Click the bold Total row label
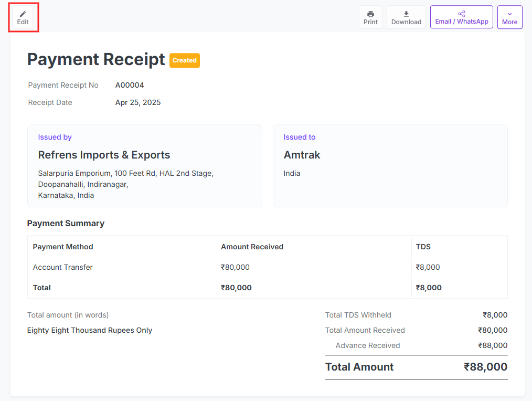 click(42, 288)
